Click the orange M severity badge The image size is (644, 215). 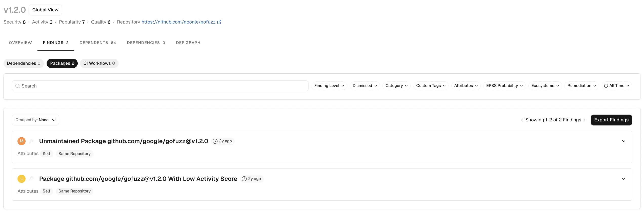tap(22, 141)
